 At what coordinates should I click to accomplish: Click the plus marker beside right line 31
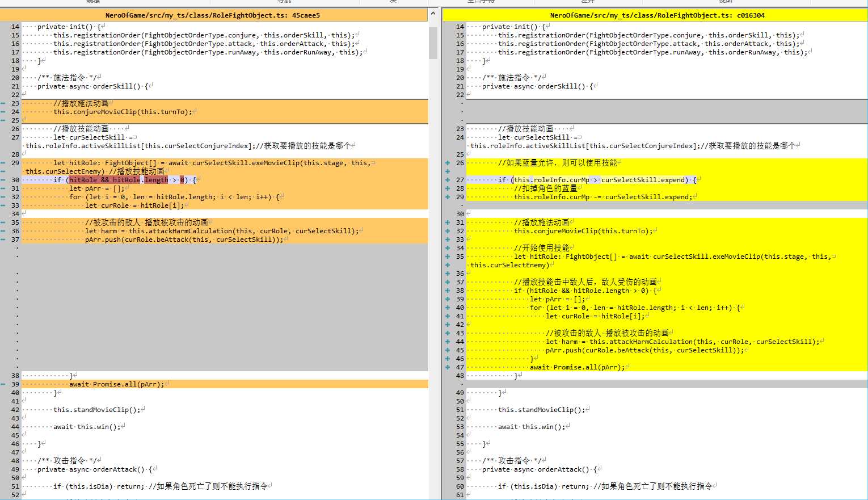click(x=448, y=222)
